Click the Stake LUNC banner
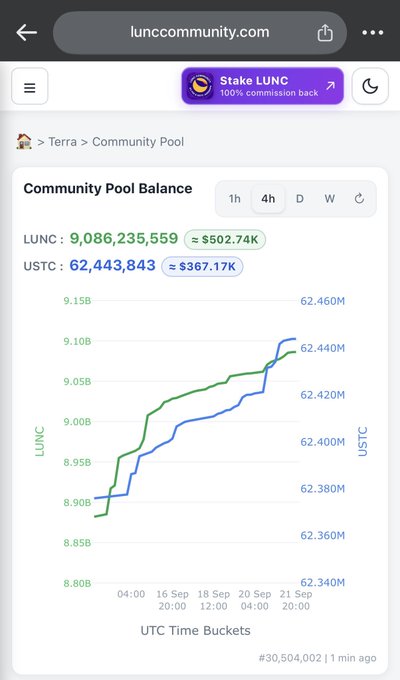The image size is (400, 680). (x=262, y=86)
